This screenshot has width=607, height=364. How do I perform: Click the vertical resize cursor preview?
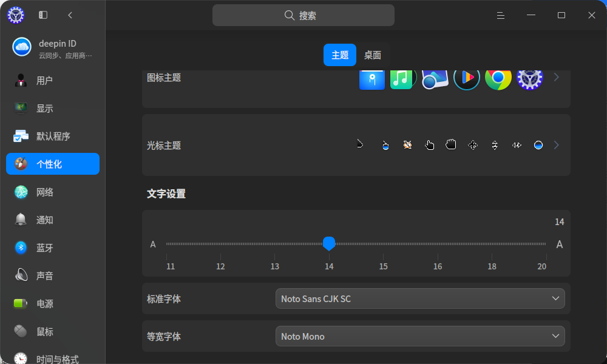click(495, 146)
